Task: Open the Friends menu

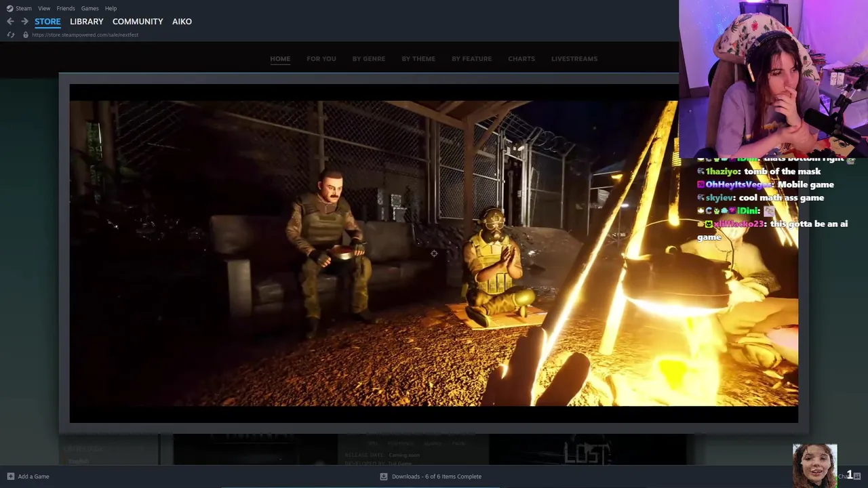Action: pyautogui.click(x=66, y=8)
